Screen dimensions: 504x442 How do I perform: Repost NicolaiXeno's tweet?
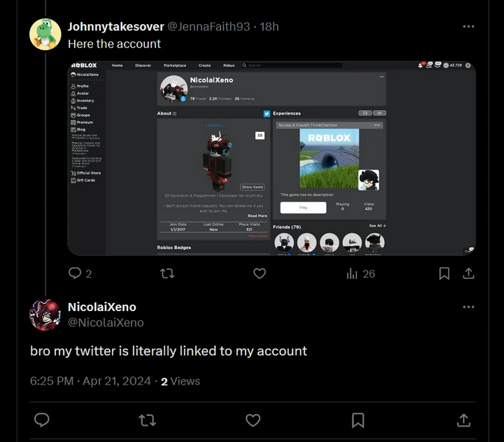[x=148, y=420]
